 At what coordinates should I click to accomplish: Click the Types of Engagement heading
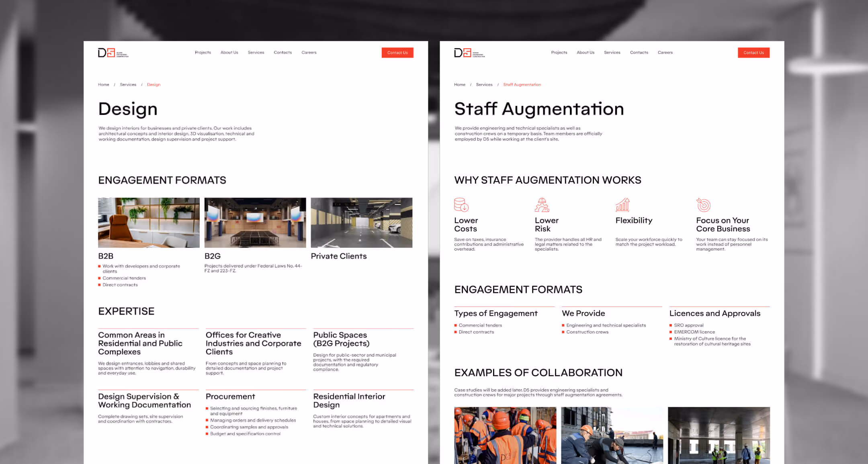pos(496,313)
